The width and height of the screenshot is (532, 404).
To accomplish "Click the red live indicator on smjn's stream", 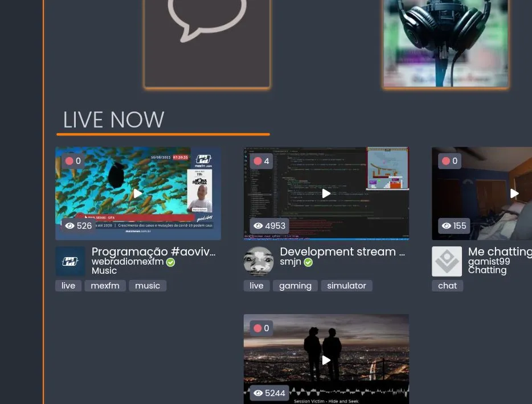I will (257, 161).
